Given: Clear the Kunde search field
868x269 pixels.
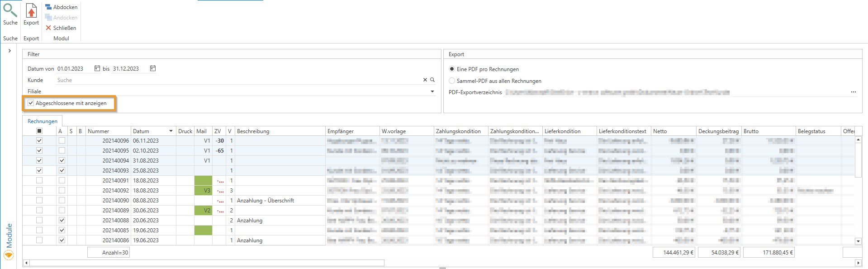Looking at the screenshot, I should 425,80.
